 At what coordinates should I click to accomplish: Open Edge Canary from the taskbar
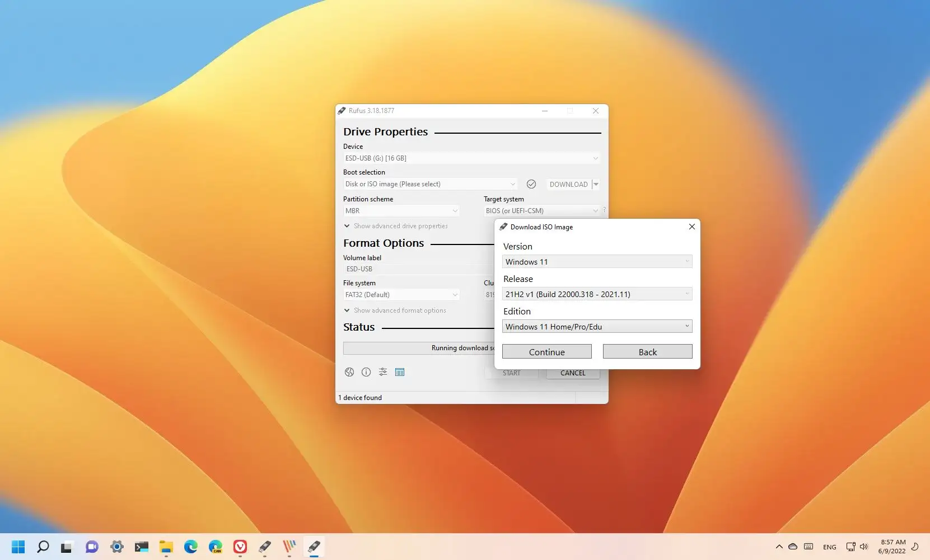click(x=216, y=547)
